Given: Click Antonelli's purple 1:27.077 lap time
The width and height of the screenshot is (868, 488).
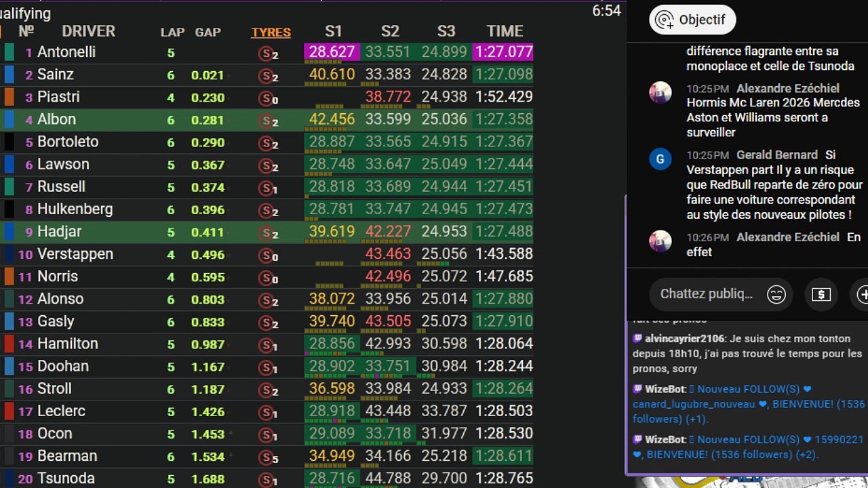Looking at the screenshot, I should pyautogui.click(x=503, y=52).
